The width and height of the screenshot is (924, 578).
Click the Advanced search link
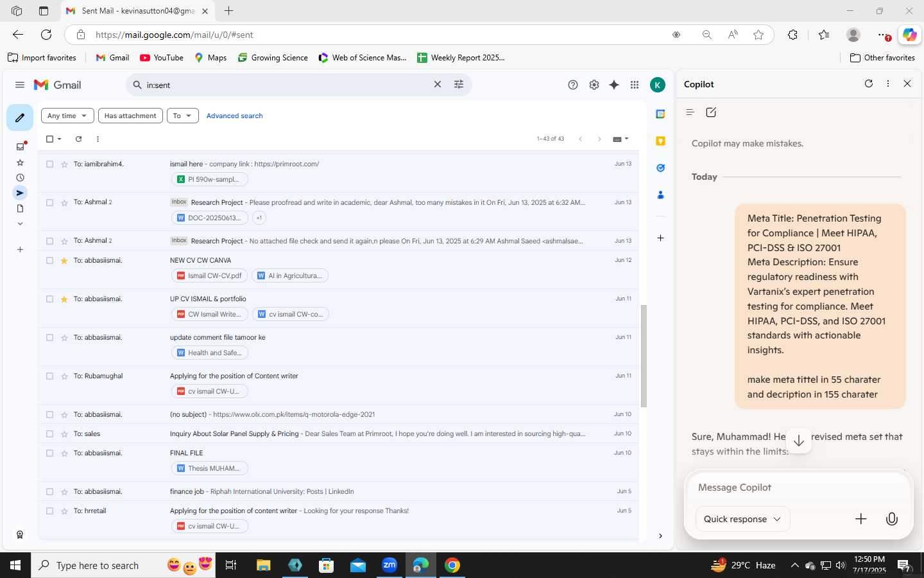pos(234,116)
